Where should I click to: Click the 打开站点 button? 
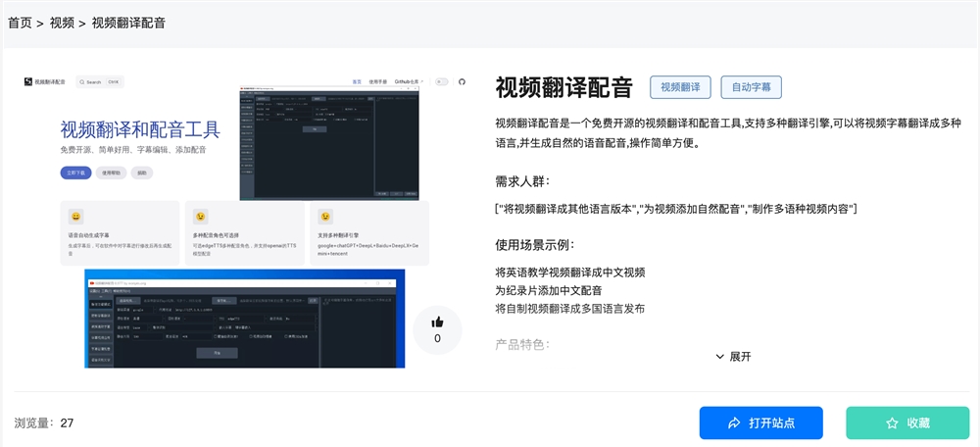coord(760,423)
